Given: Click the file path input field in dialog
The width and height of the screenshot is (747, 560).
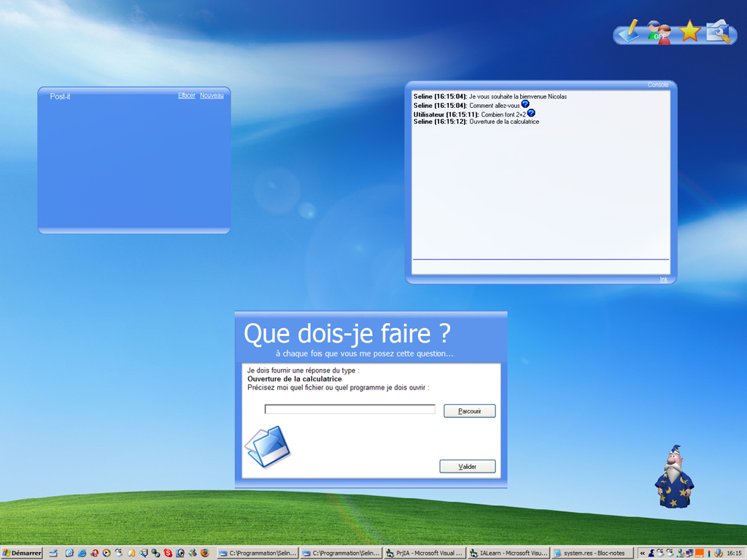Looking at the screenshot, I should pyautogui.click(x=349, y=409).
